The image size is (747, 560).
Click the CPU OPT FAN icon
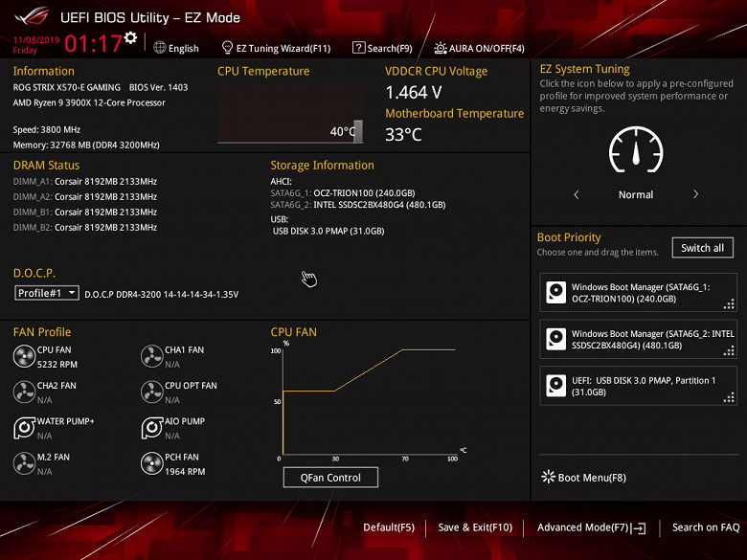pos(152,392)
